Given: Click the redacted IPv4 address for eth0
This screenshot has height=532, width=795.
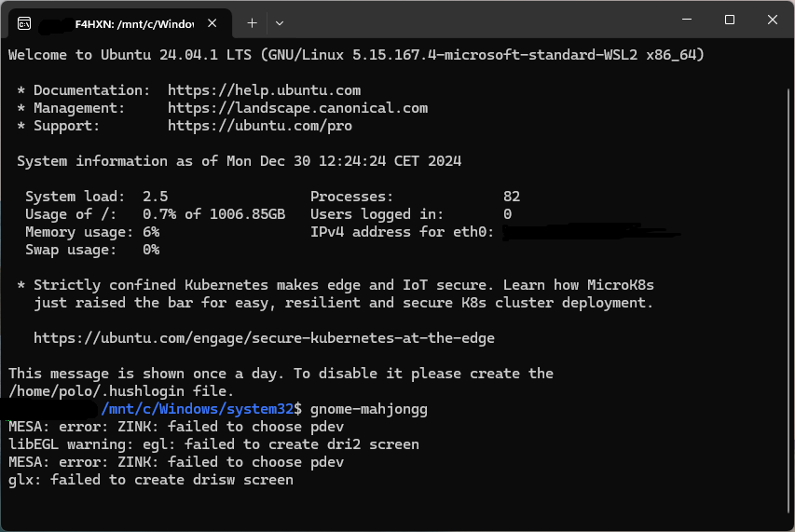Looking at the screenshot, I should point(591,232).
